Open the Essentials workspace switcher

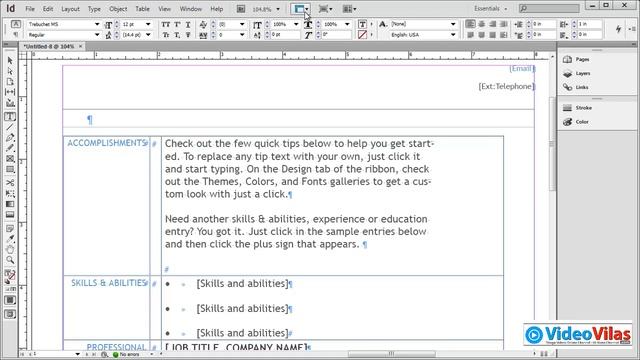(x=491, y=9)
